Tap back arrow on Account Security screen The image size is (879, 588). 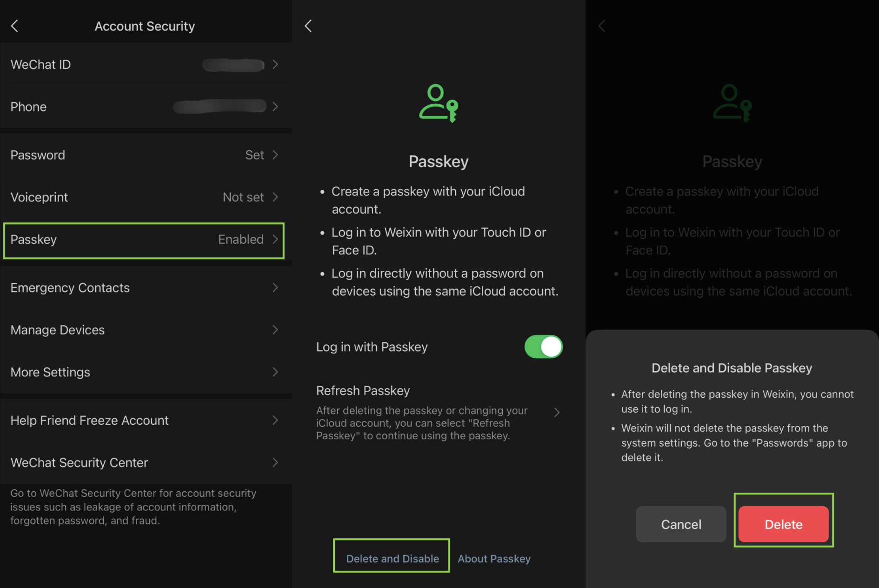coord(15,26)
